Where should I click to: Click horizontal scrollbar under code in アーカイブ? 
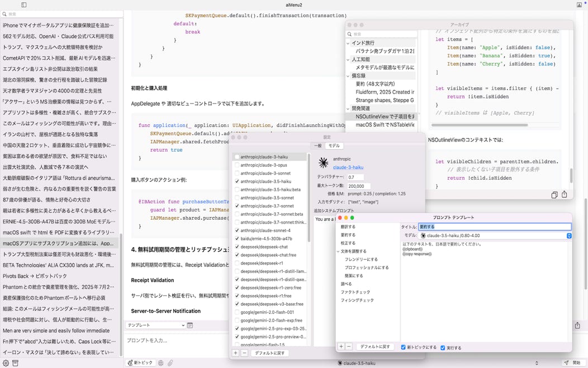tap(480, 125)
